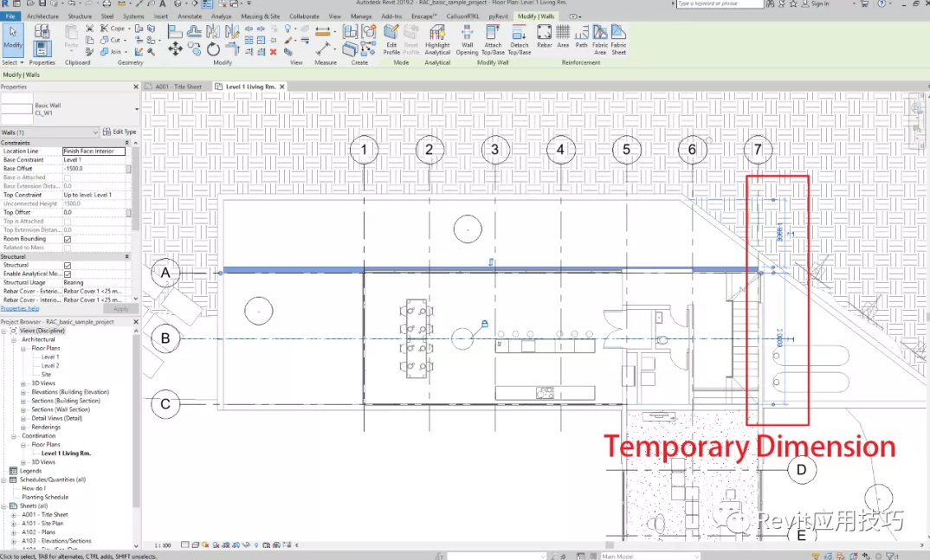
Task: Open the Annotate ribbon tab
Action: click(x=190, y=16)
